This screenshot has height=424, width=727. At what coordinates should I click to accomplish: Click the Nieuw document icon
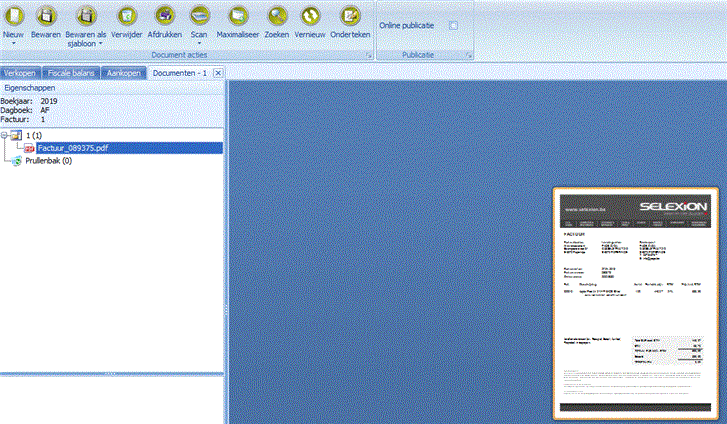[14, 16]
